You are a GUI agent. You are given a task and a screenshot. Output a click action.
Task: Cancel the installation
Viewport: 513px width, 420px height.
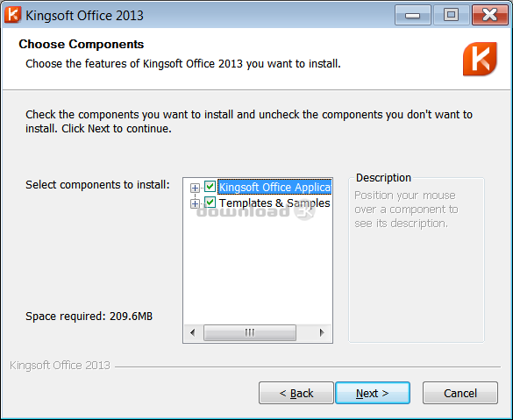[460, 393]
